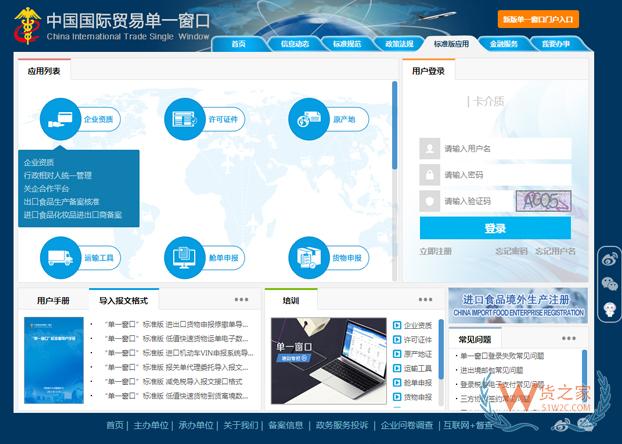
Task: Click the training 原产地证 play icon
Action: click(397, 354)
